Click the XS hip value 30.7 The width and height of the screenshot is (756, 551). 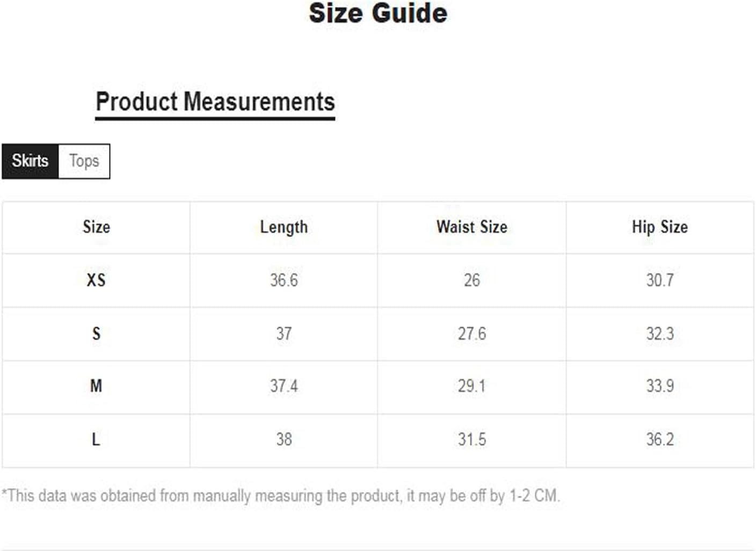click(660, 280)
